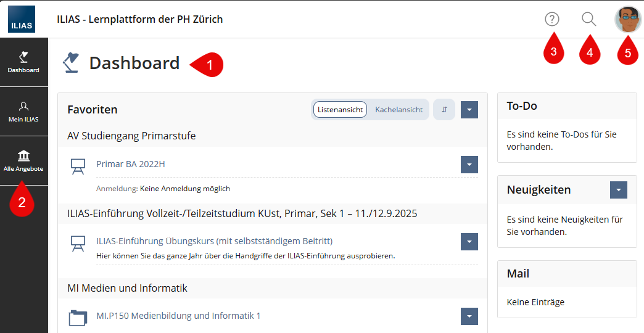Open the Neuigkeiten panel dropdown
Screen dimensions: 644x333
(618, 190)
